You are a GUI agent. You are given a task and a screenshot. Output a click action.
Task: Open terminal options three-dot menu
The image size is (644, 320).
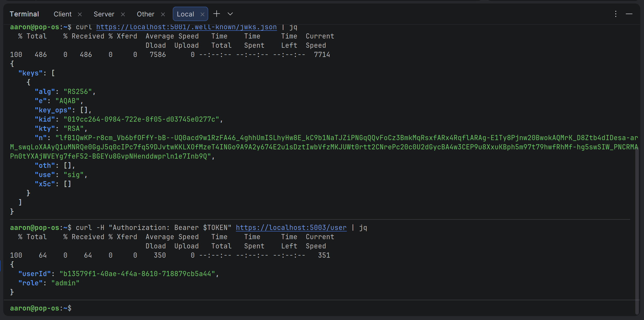(616, 14)
